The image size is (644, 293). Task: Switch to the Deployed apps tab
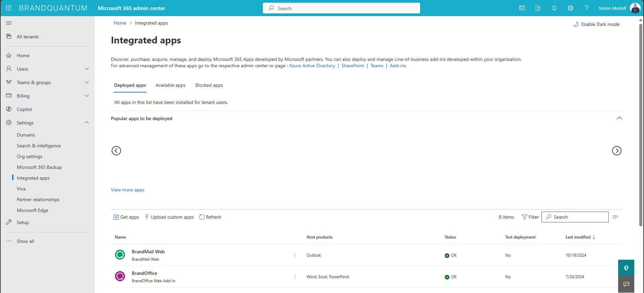pyautogui.click(x=130, y=85)
